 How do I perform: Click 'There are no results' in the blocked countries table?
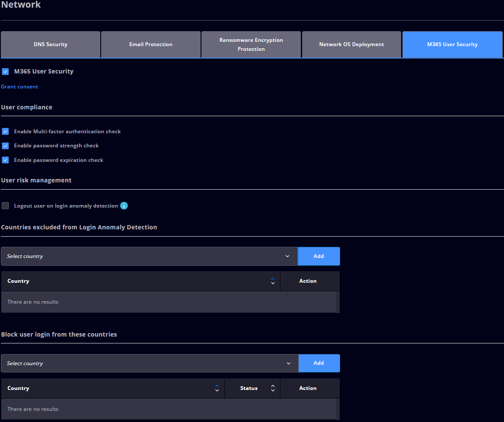pyautogui.click(x=33, y=409)
